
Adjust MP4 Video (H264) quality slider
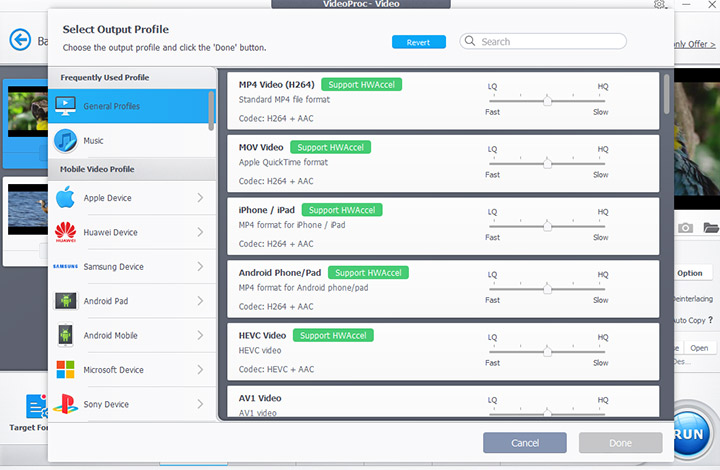(547, 101)
